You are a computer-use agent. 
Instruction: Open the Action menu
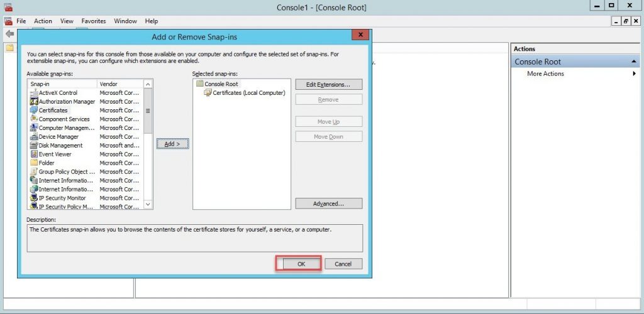43,21
